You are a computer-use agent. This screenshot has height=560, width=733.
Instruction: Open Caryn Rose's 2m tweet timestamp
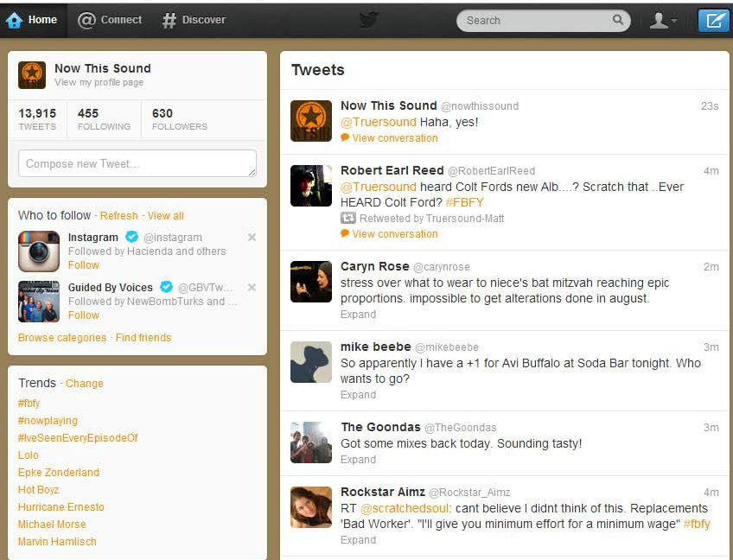point(711,267)
